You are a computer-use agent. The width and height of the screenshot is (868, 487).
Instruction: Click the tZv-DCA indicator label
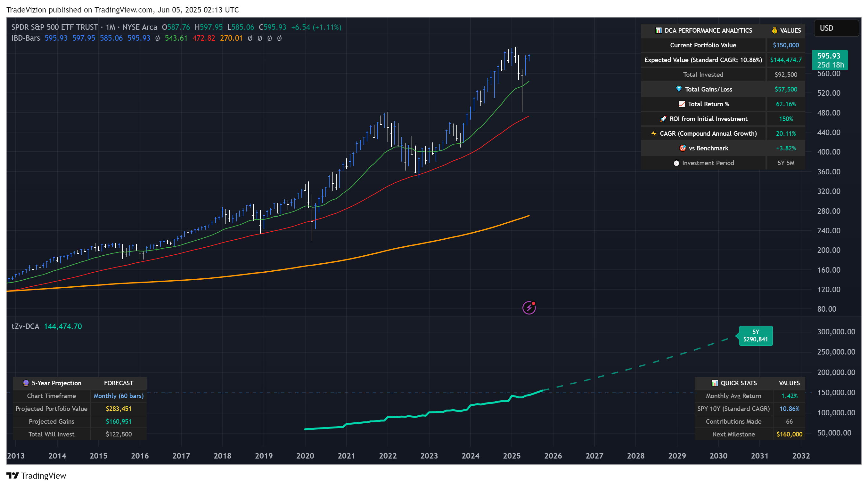[25, 326]
